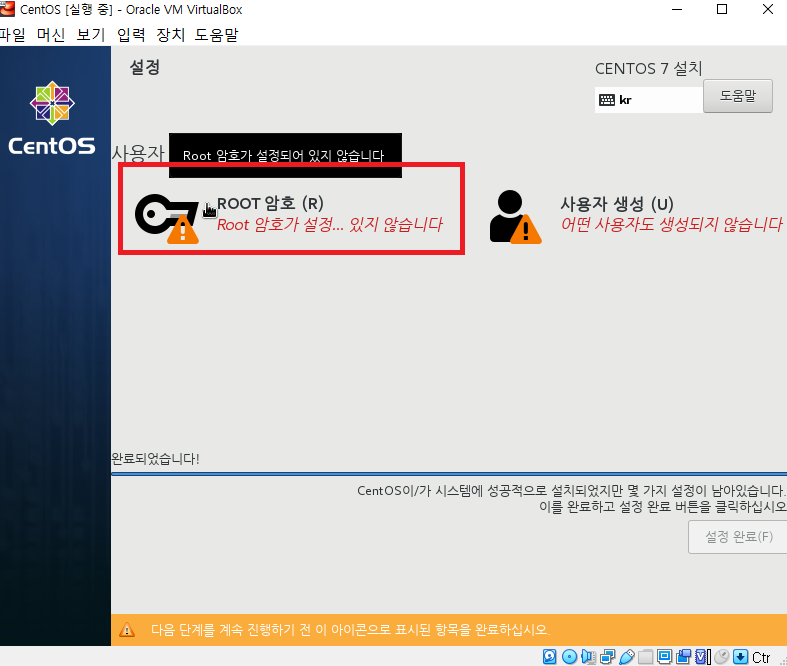Screen dimensions: 787x666
Task: Click the 도움말 button in the installer
Action: pos(737,96)
